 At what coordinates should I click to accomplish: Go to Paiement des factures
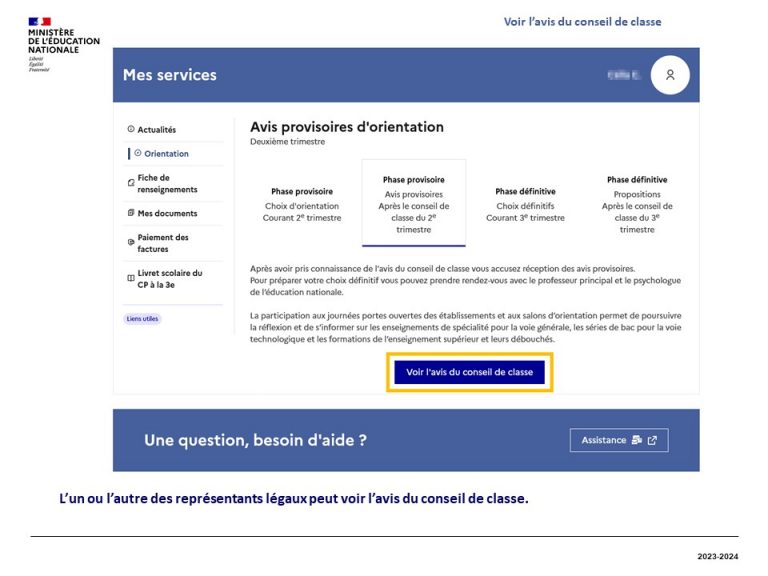(x=163, y=243)
